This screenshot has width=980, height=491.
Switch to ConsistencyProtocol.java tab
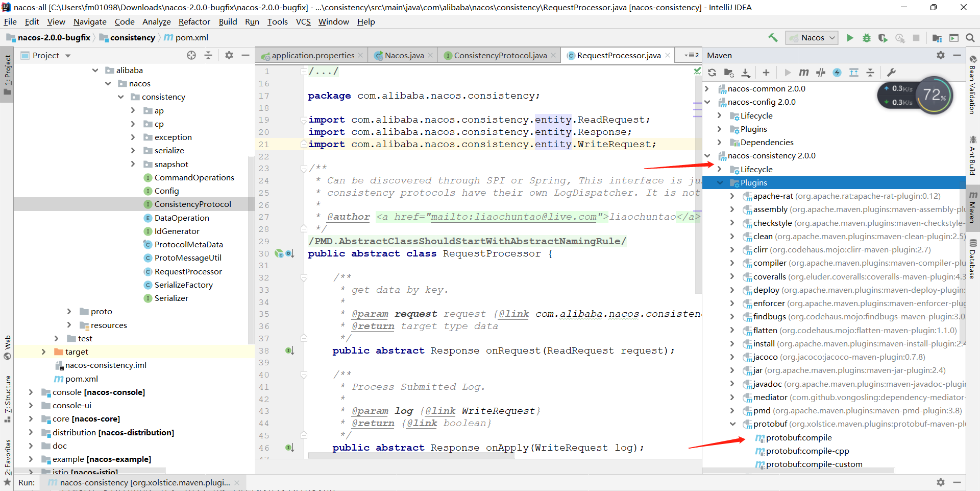click(500, 55)
